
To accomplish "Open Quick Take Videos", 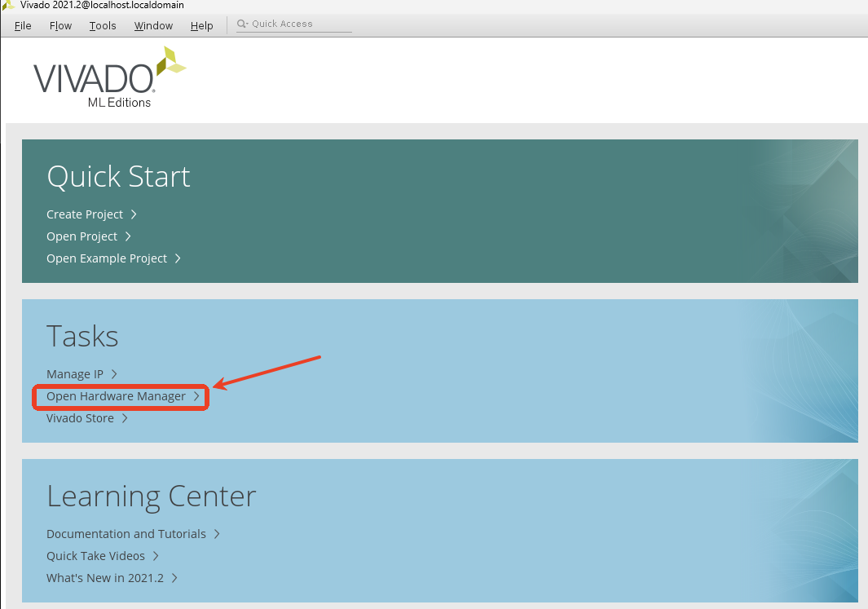I will click(96, 556).
